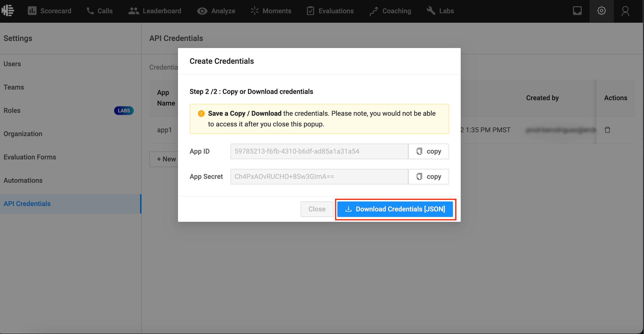Image resolution: width=644 pixels, height=334 pixels.
Task: Open the Leaderboard view
Action: coord(155,11)
